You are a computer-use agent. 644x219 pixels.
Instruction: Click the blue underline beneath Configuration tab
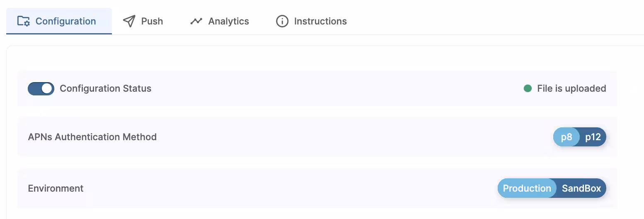click(x=59, y=34)
